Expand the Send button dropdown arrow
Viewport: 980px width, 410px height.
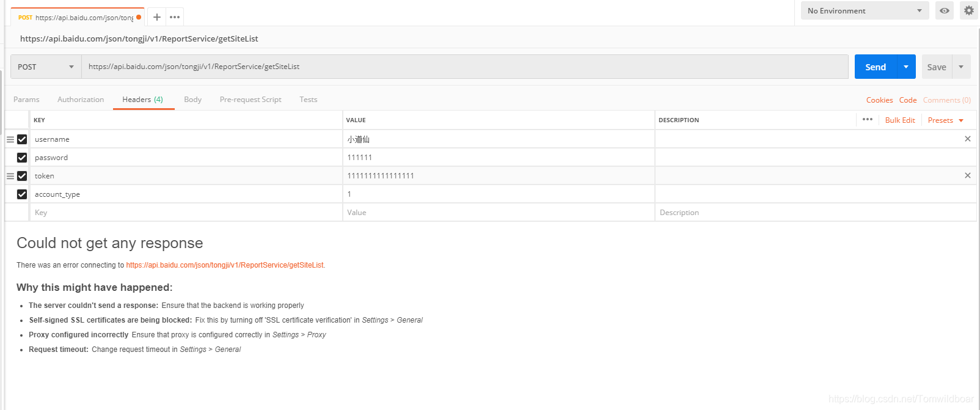(x=906, y=67)
